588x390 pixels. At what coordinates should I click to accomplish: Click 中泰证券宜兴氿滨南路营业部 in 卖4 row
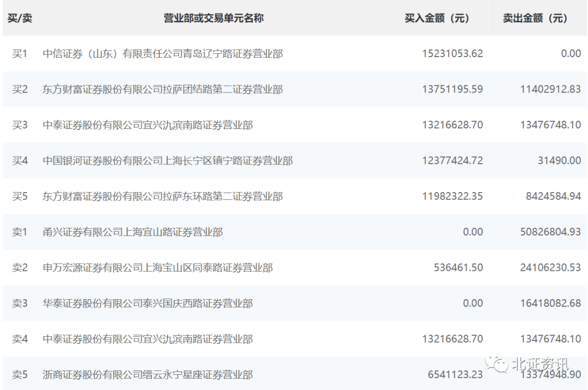click(148, 339)
